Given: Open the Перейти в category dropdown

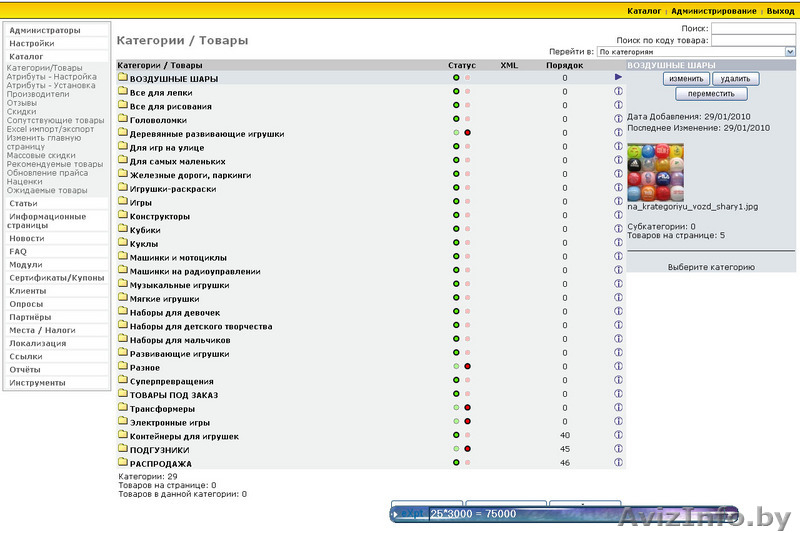Looking at the screenshot, I should (696, 51).
